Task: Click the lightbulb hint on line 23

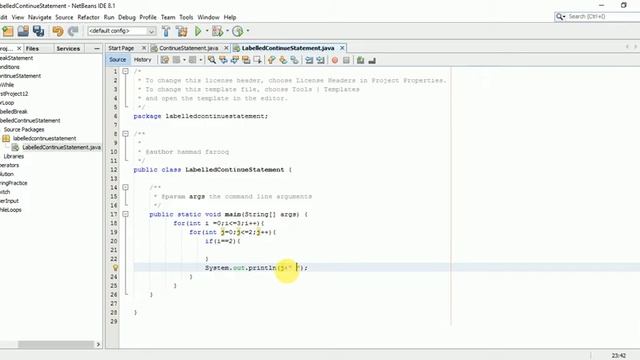Action: coord(116,268)
